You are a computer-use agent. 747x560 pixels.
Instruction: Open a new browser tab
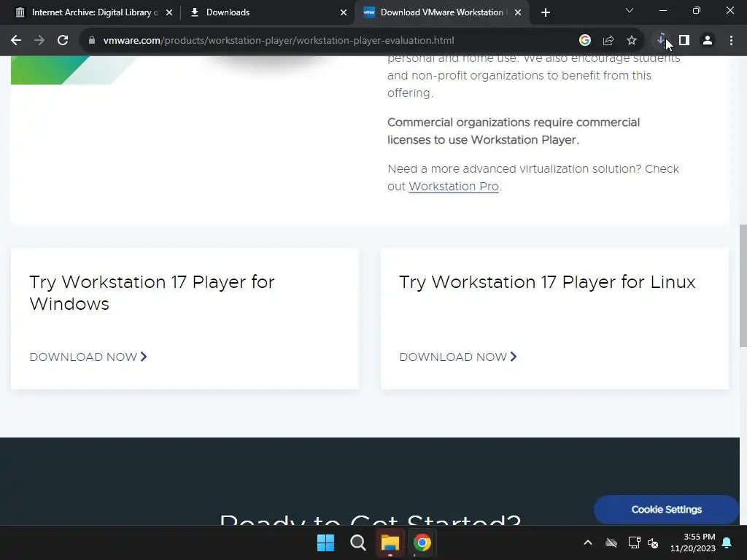pyautogui.click(x=546, y=12)
